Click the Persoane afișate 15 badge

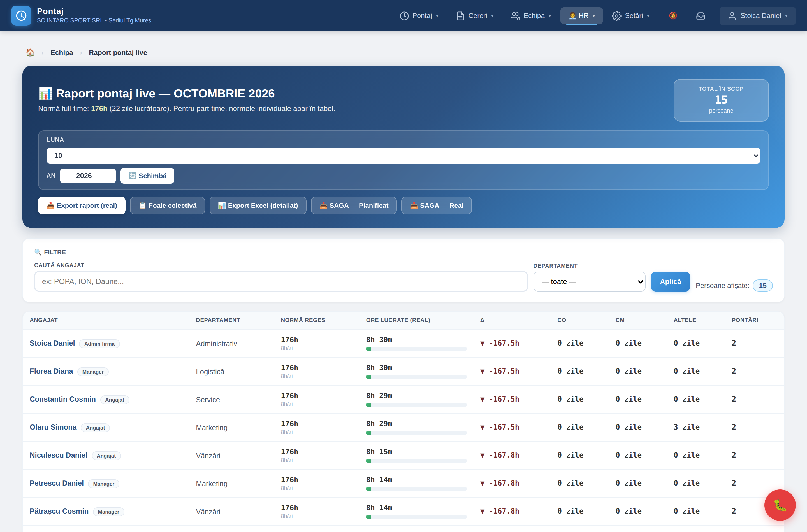click(762, 286)
